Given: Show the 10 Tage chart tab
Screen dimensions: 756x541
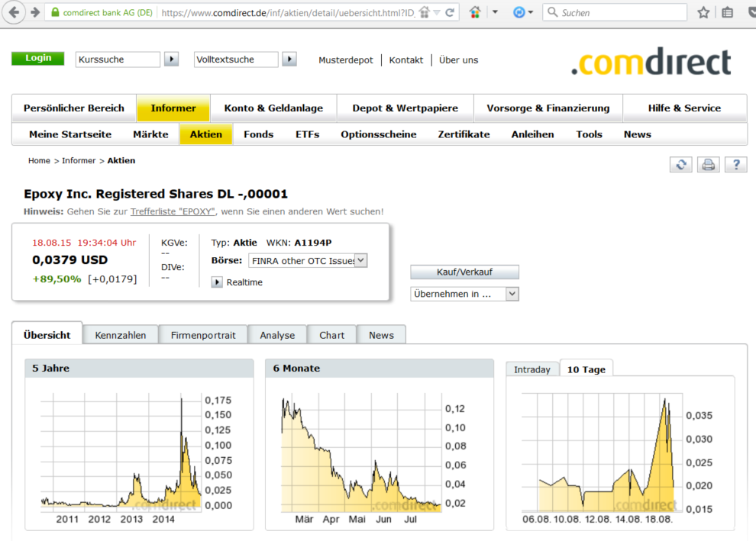Looking at the screenshot, I should tap(586, 369).
